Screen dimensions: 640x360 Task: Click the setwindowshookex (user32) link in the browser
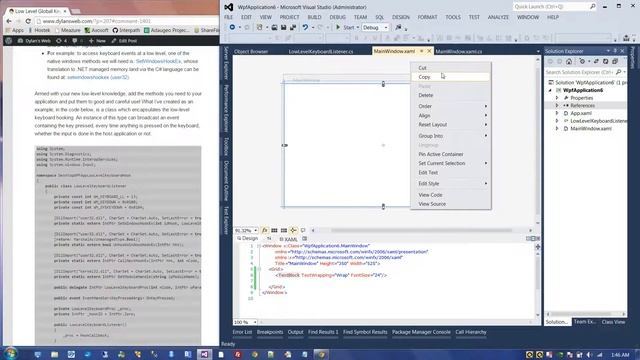click(98, 77)
